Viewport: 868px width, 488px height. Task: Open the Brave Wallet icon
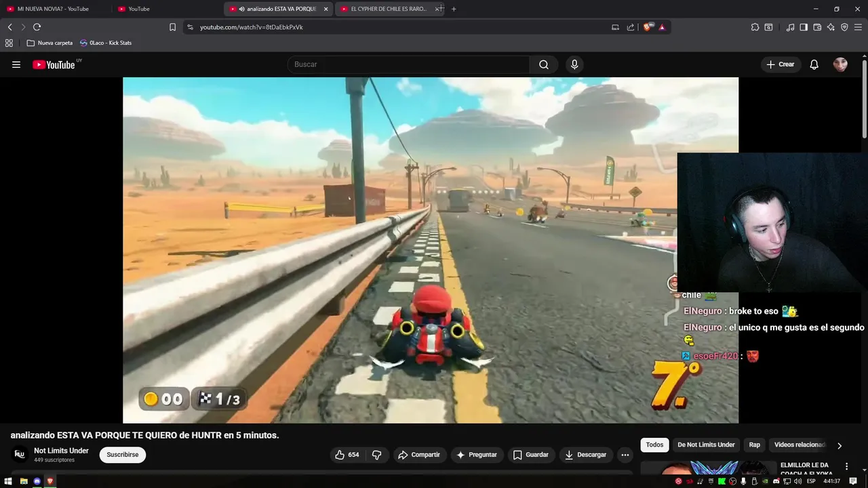(817, 27)
